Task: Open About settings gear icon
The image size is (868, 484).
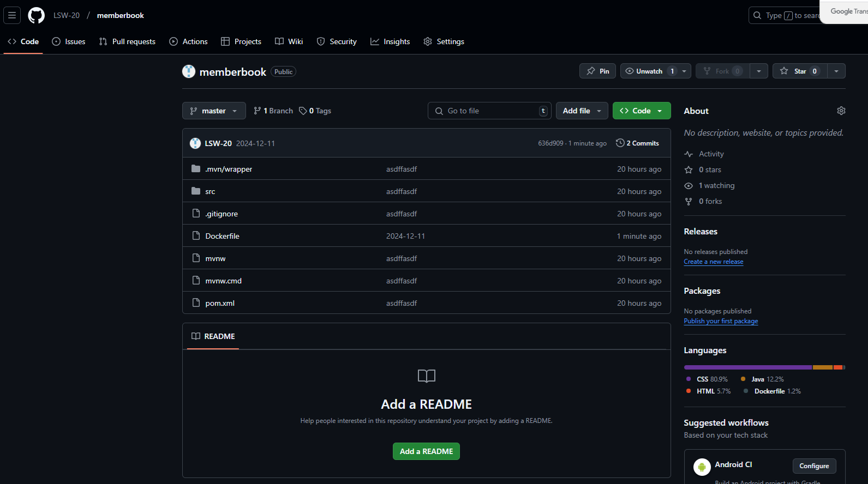Action: (x=841, y=111)
